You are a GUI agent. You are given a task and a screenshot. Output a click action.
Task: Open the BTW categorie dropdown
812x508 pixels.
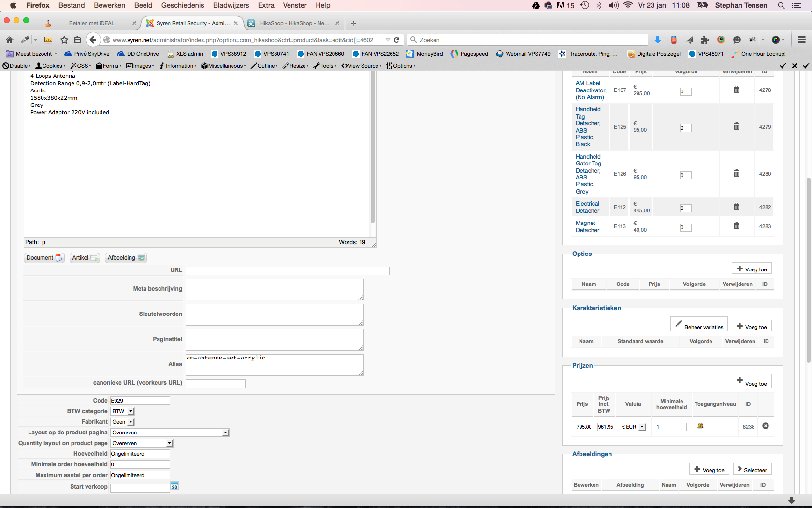click(x=123, y=411)
